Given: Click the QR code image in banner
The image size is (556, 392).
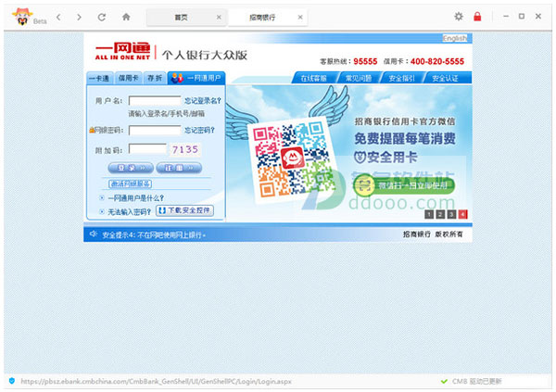Looking at the screenshot, I should [x=294, y=159].
